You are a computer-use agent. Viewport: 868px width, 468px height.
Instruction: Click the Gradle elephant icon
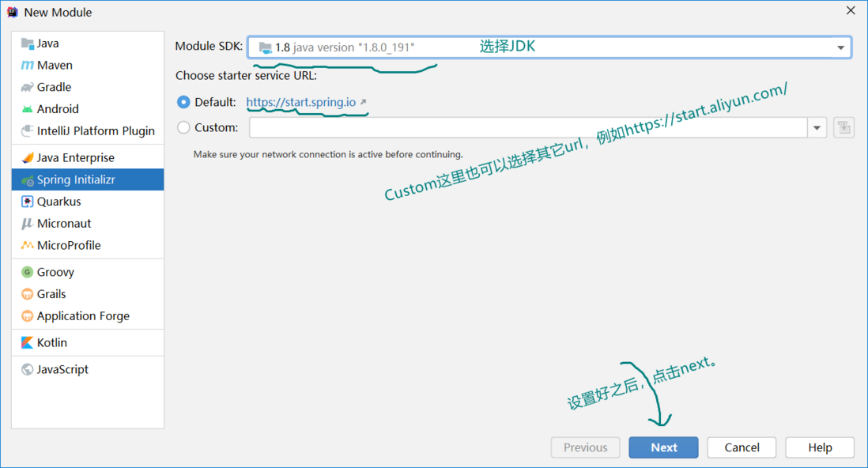(27, 87)
